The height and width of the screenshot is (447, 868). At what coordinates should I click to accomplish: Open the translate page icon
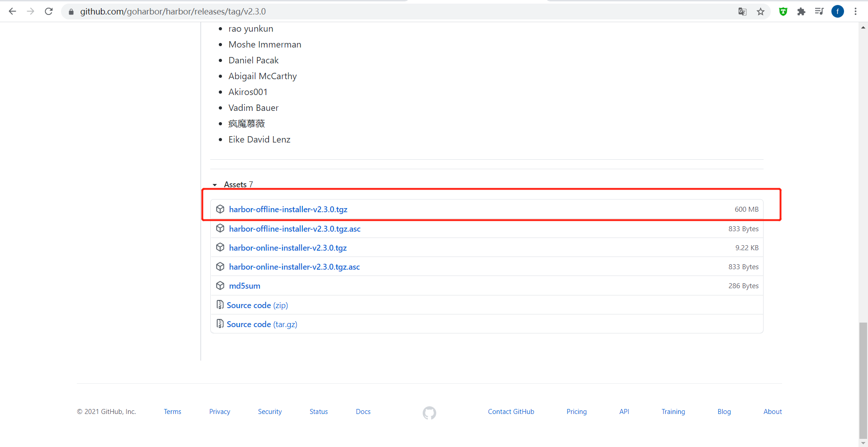point(742,11)
